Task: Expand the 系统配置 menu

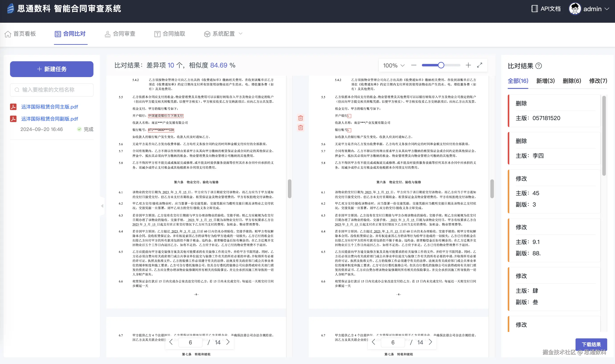Action: [223, 34]
